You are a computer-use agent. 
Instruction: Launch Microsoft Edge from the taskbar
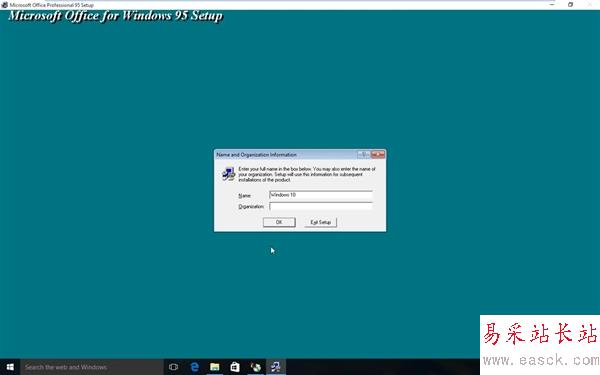point(195,367)
